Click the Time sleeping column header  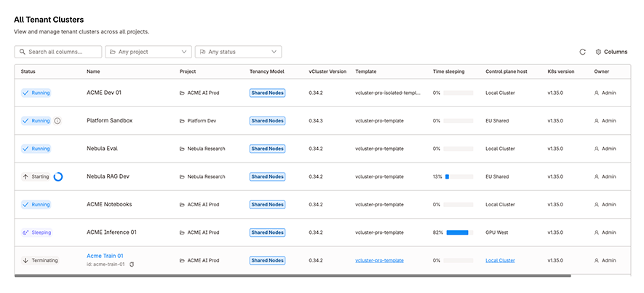(x=448, y=71)
